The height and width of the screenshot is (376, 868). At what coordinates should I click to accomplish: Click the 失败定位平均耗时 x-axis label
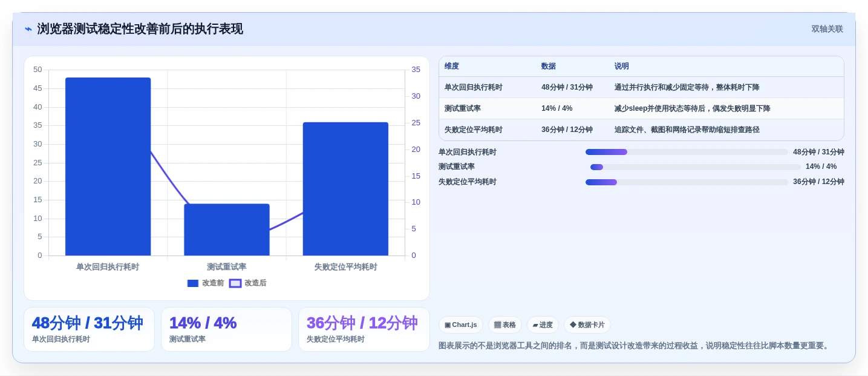pos(345,267)
